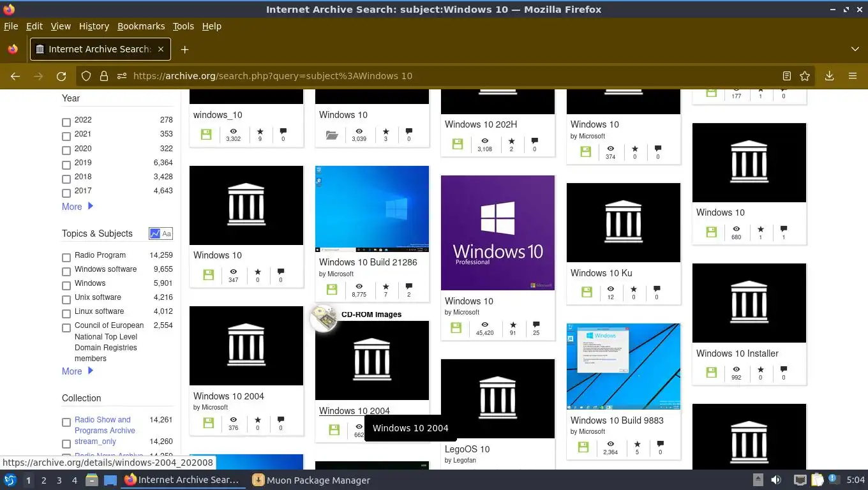
Task: Open the LegoOS 10 item link
Action: (x=467, y=449)
